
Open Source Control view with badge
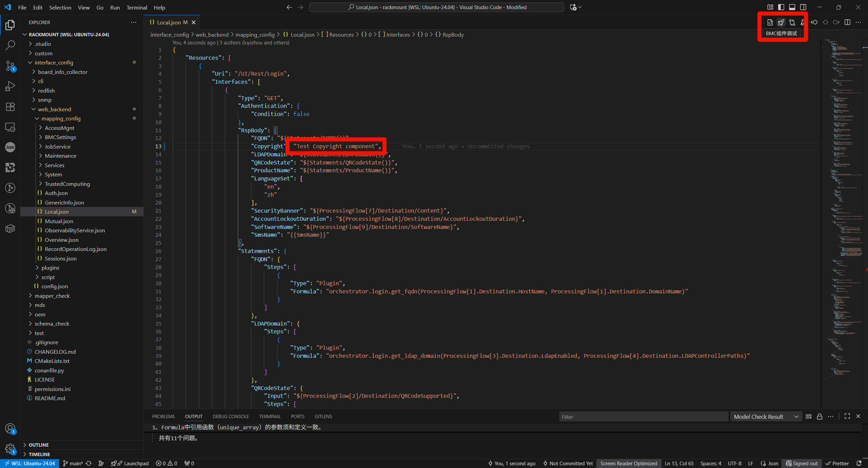[10, 66]
